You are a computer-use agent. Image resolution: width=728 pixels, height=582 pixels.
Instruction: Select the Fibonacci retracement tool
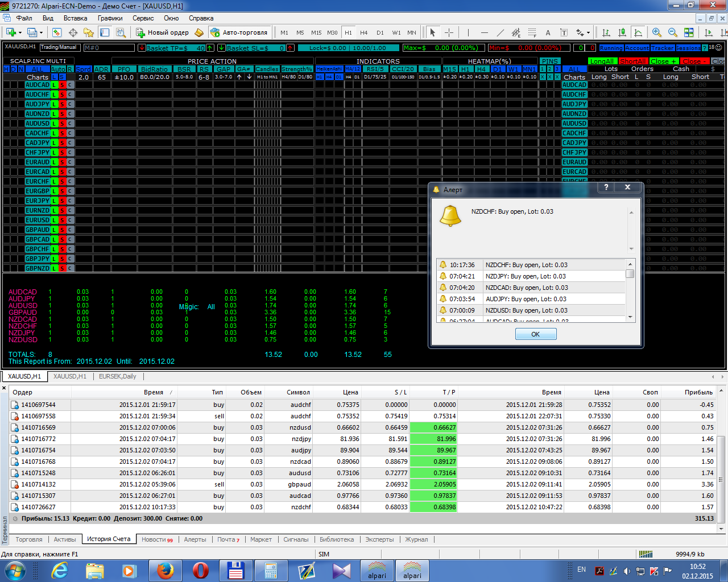532,32
